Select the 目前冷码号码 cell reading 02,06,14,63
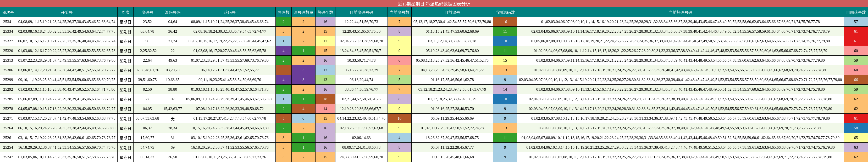Viewport: 868px width, 162px height. 361,138
